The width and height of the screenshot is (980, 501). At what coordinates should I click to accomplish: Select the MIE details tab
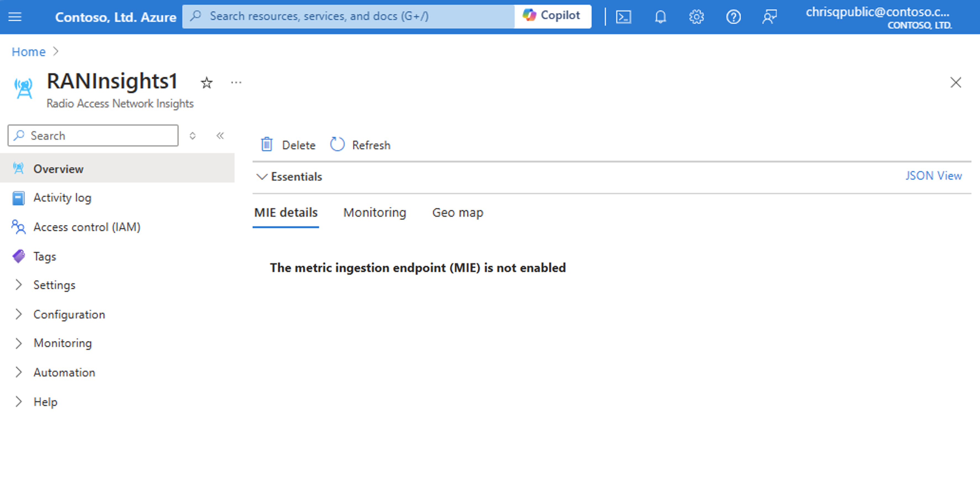pos(286,212)
